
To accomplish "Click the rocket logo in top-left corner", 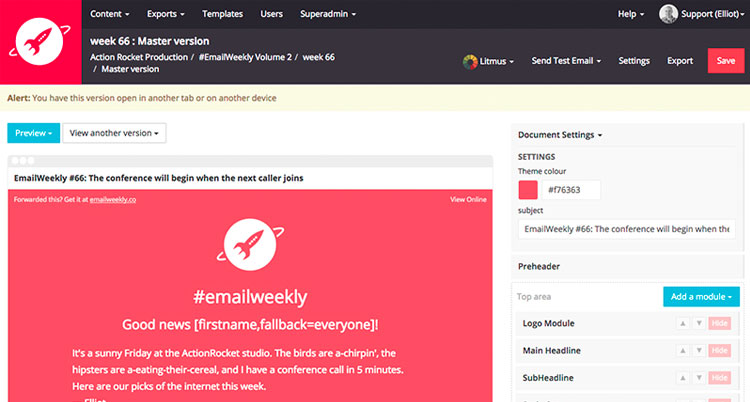I will 40,42.
